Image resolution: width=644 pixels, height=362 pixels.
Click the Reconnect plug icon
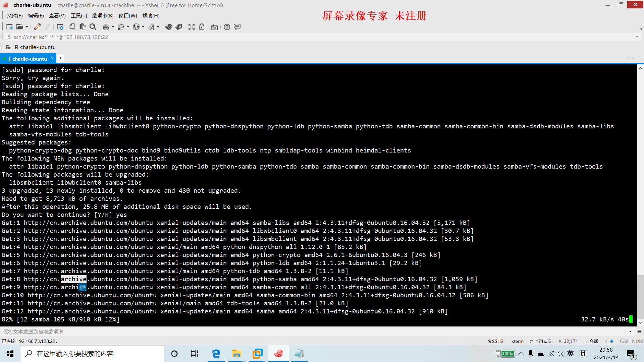pyautogui.click(x=37, y=27)
